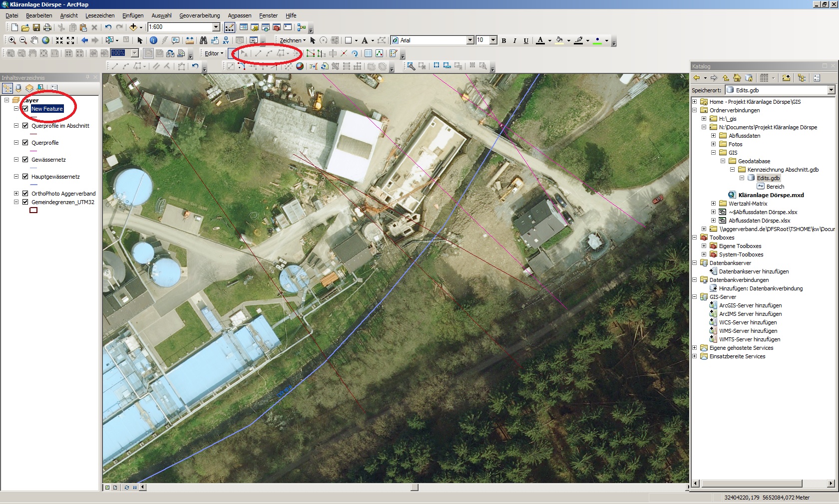The height and width of the screenshot is (504, 839).
Task: Activate the Pan hand tool
Action: click(x=33, y=41)
